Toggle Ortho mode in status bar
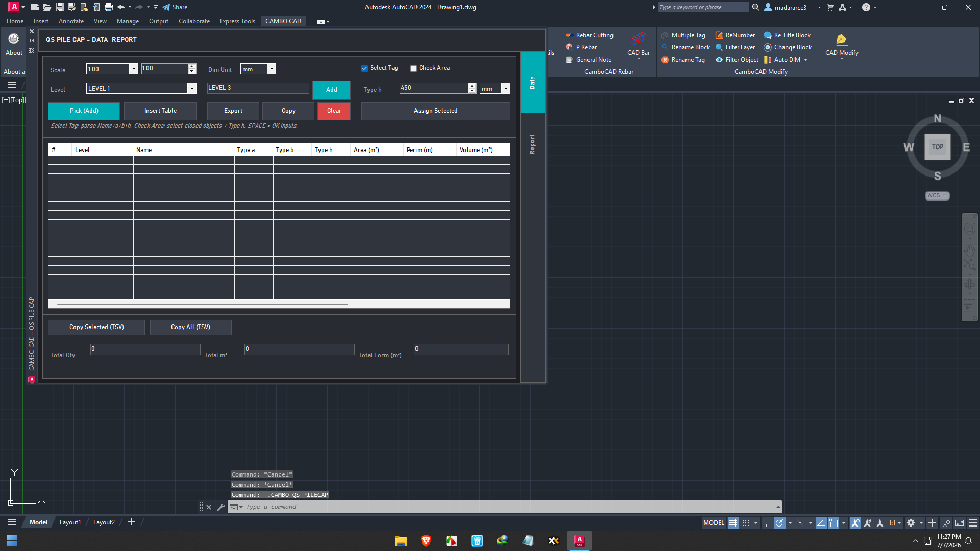The width and height of the screenshot is (980, 551). click(767, 523)
